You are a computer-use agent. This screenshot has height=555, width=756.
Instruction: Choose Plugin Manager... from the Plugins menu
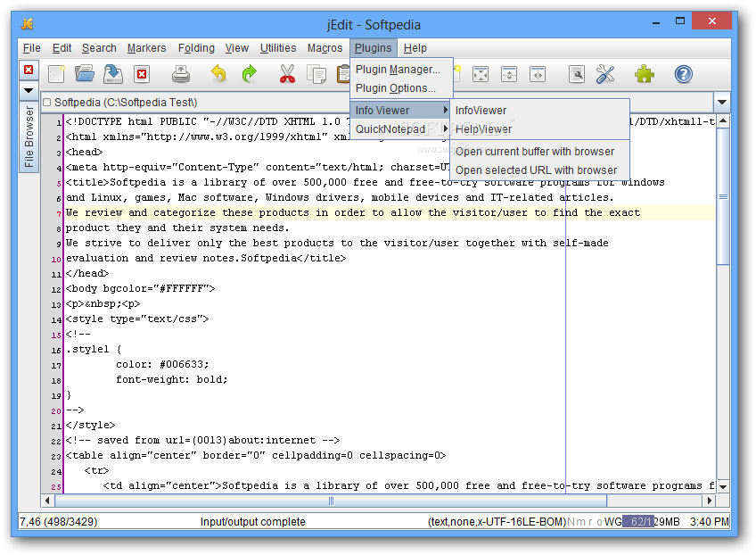401,70
